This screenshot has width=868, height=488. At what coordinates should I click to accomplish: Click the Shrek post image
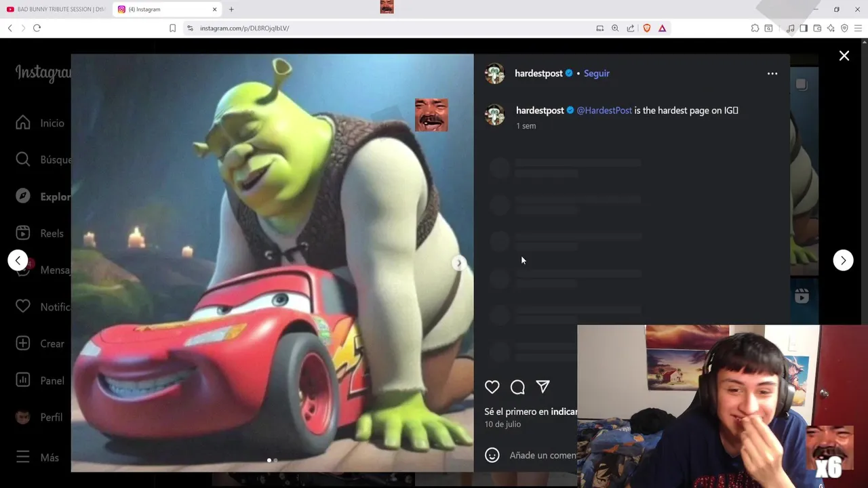pos(272,263)
